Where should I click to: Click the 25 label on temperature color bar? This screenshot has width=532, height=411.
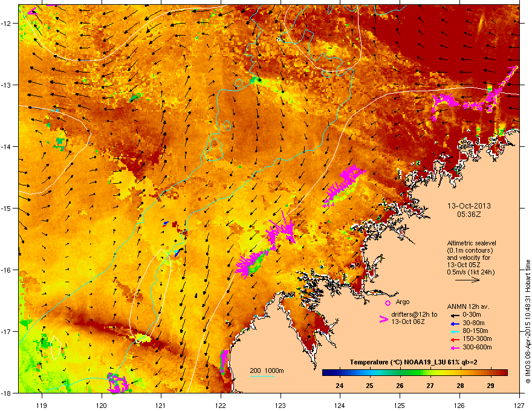coord(370,386)
